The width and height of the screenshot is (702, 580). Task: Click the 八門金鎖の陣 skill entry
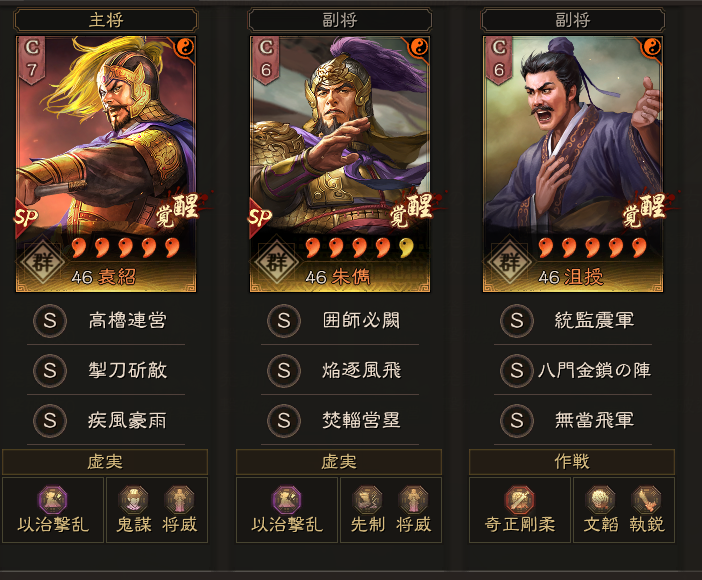pos(573,370)
